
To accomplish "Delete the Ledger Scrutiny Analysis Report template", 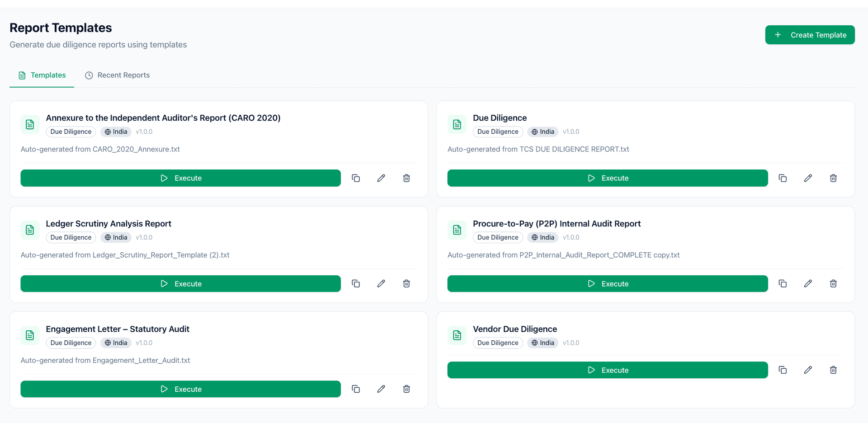I will 406,283.
